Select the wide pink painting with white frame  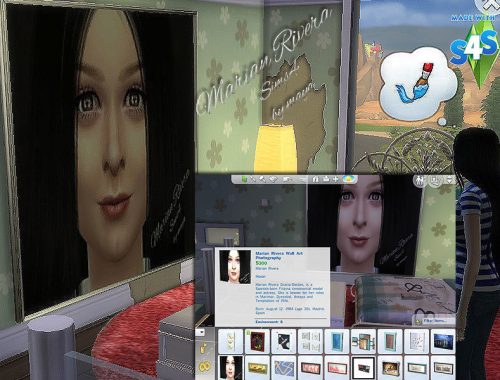click(337, 368)
